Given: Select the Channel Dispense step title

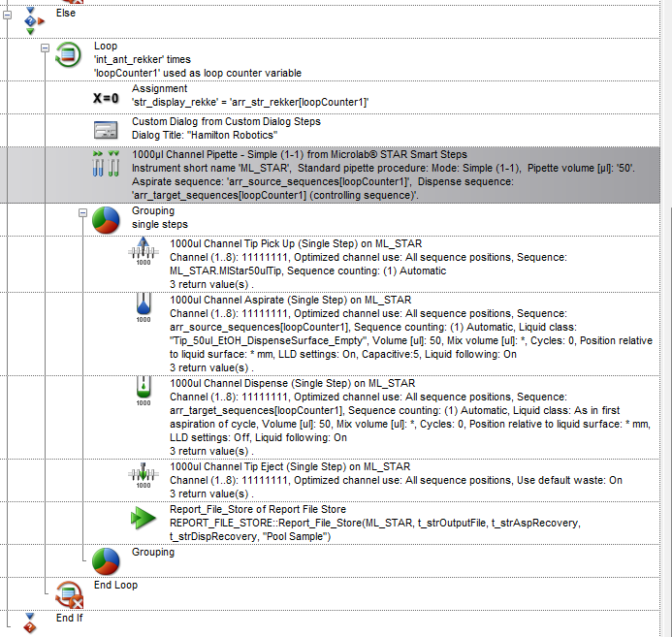Looking at the screenshot, I should pyautogui.click(x=292, y=383).
